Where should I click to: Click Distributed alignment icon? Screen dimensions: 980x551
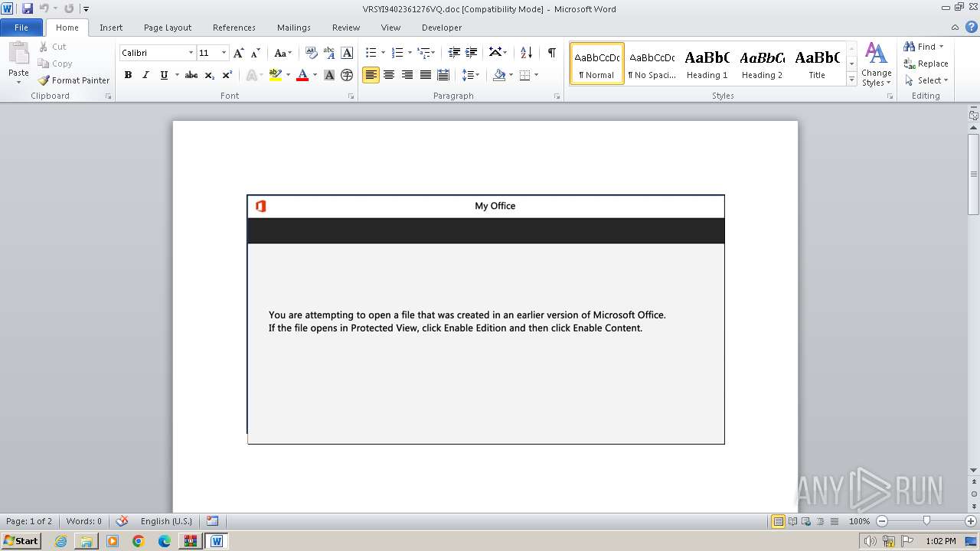pos(443,75)
